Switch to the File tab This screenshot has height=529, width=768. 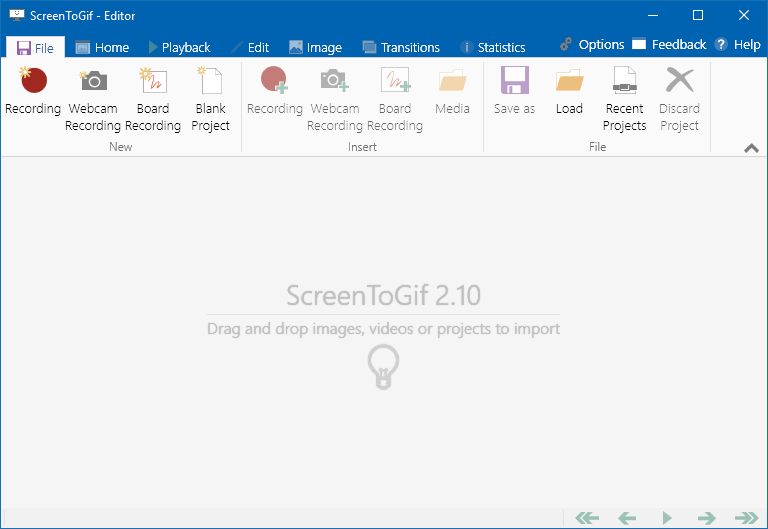(x=35, y=48)
